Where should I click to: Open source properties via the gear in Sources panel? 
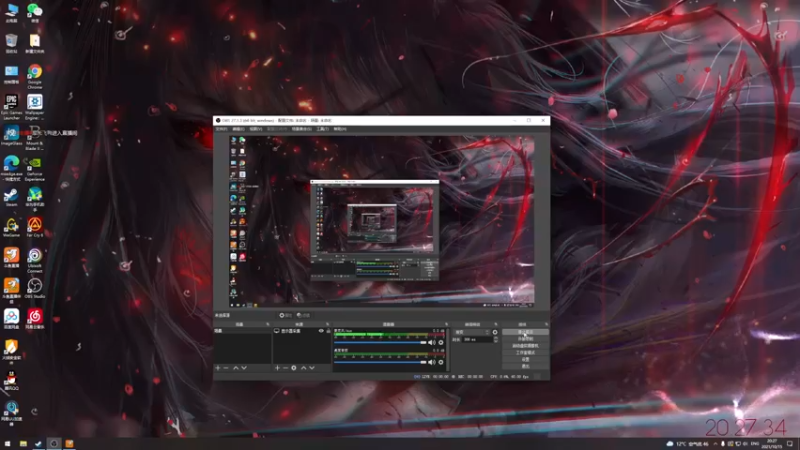pos(294,368)
